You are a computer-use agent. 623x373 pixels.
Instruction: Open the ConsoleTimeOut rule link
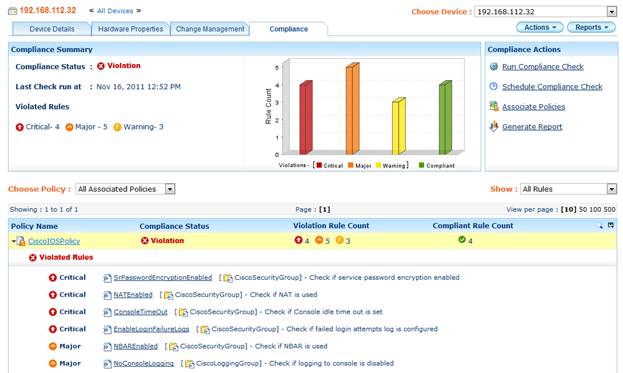[141, 312]
